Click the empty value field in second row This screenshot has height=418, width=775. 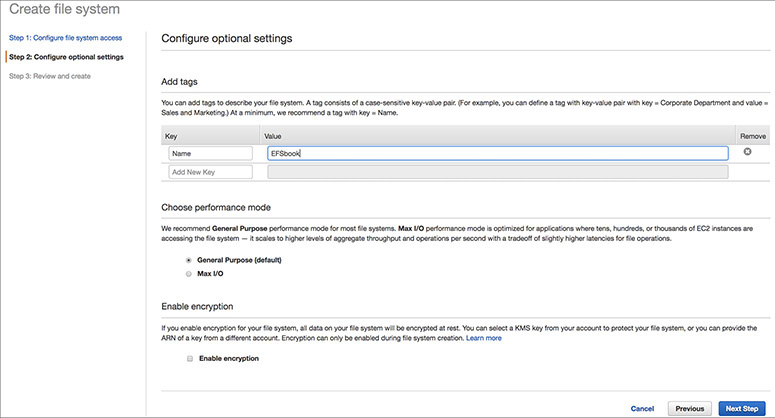pyautogui.click(x=496, y=172)
